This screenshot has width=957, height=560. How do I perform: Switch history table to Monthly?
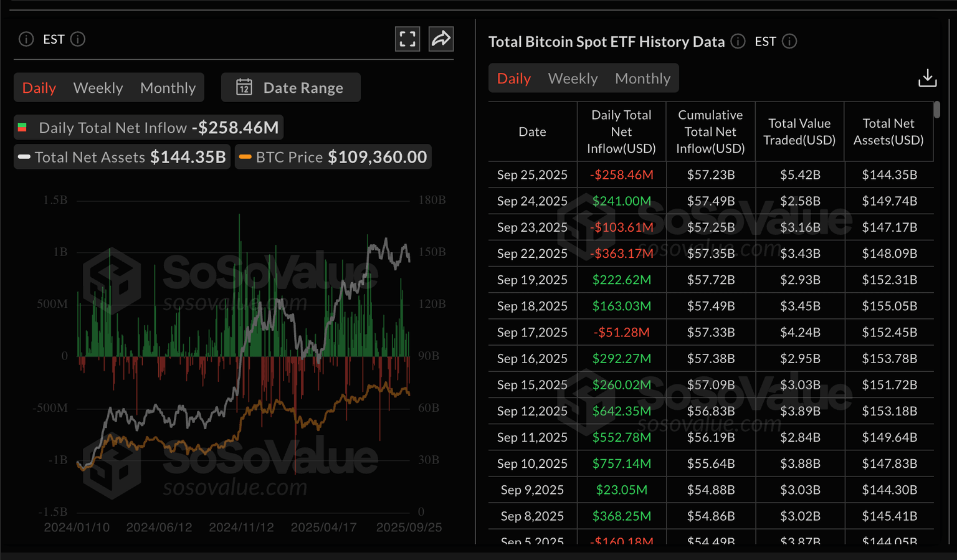point(642,78)
